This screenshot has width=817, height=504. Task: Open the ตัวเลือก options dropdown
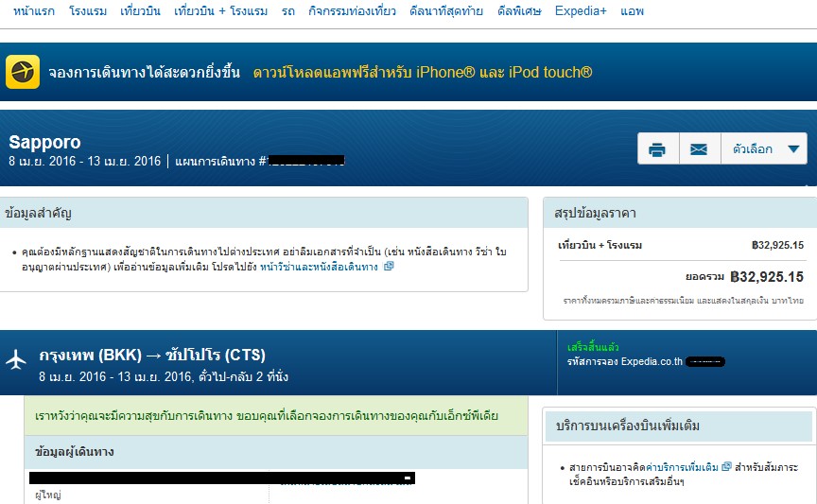coord(764,149)
